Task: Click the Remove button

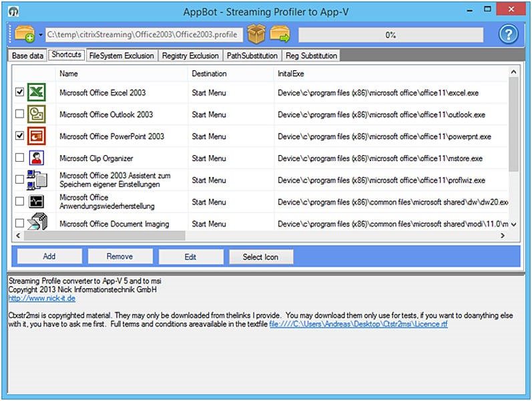Action: coord(120,257)
